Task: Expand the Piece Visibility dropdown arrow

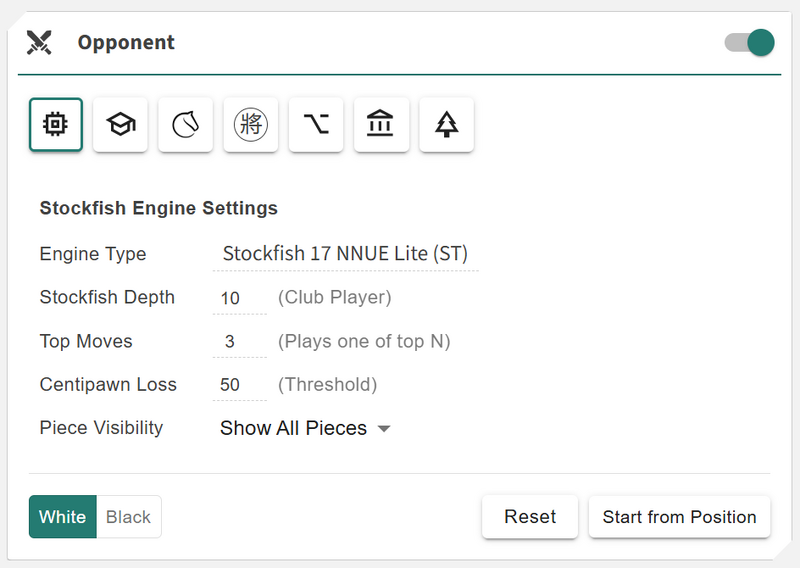Action: tap(384, 429)
